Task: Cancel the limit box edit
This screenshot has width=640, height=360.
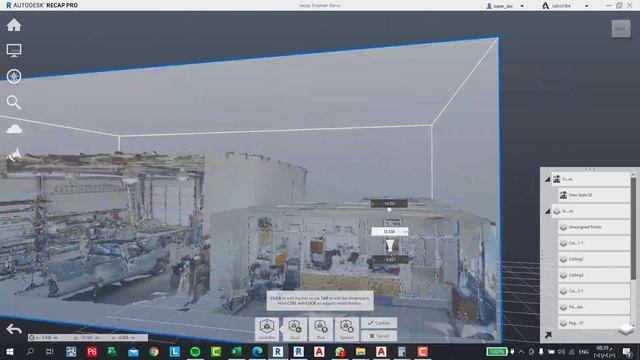Action: point(379,336)
